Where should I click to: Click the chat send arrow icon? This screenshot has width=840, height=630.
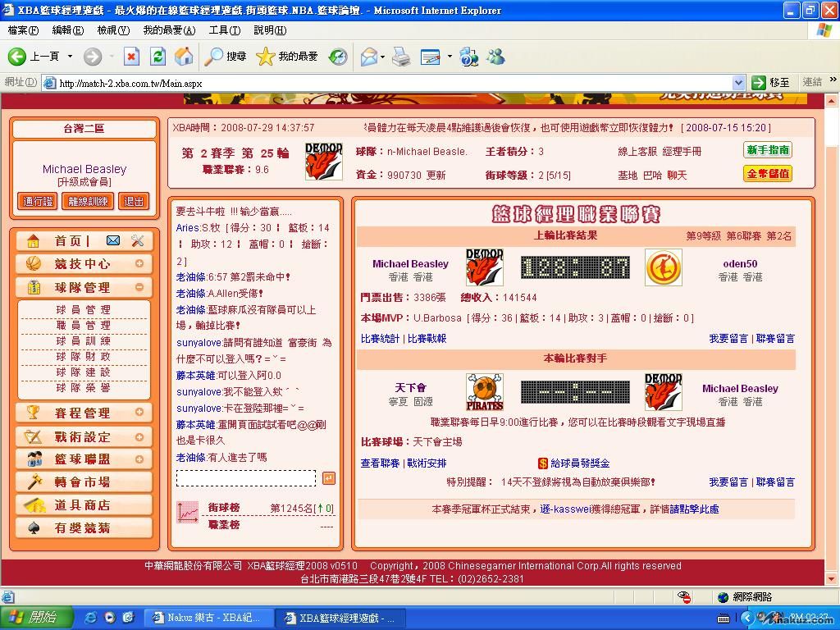[x=328, y=478]
